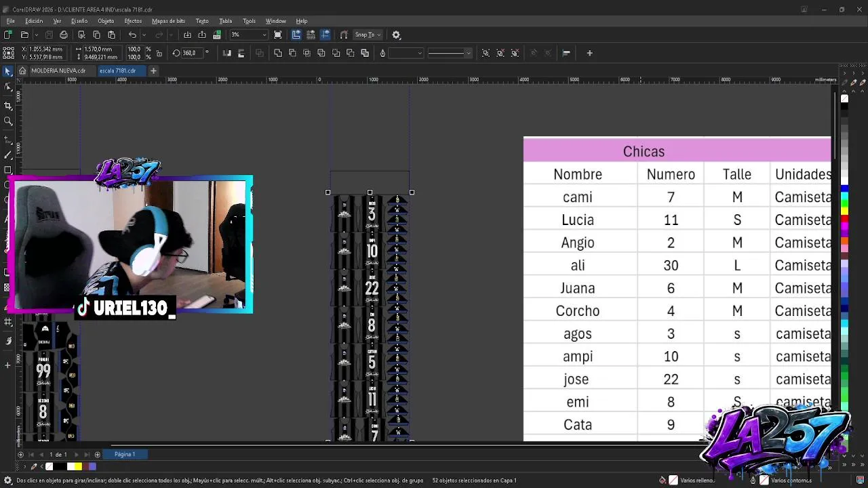Image resolution: width=868 pixels, height=488 pixels.
Task: Publish to PDF icon
Action: point(217,35)
